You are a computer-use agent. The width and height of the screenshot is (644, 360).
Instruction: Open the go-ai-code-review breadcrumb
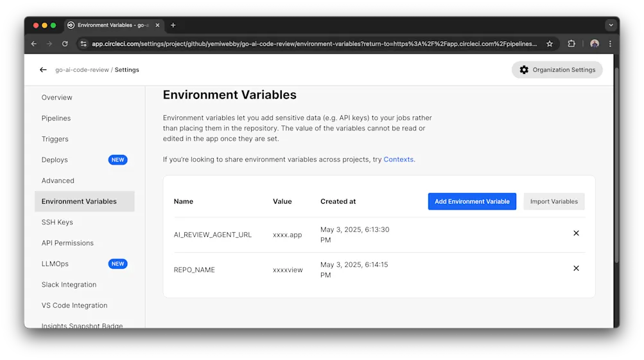[x=82, y=70]
